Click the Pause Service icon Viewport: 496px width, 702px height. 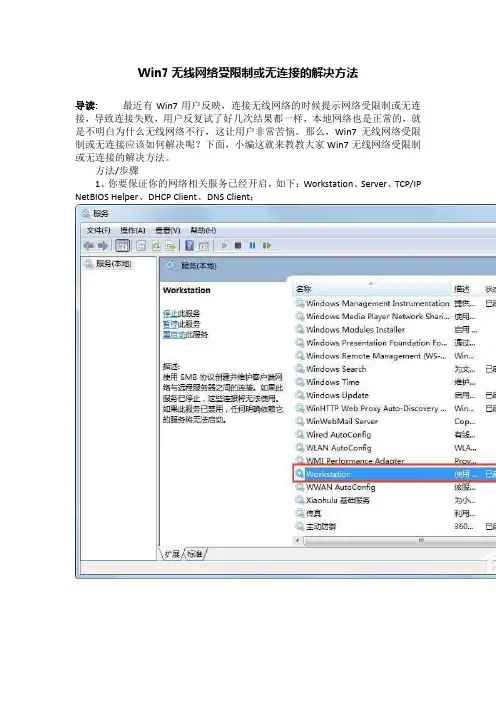pos(252,245)
